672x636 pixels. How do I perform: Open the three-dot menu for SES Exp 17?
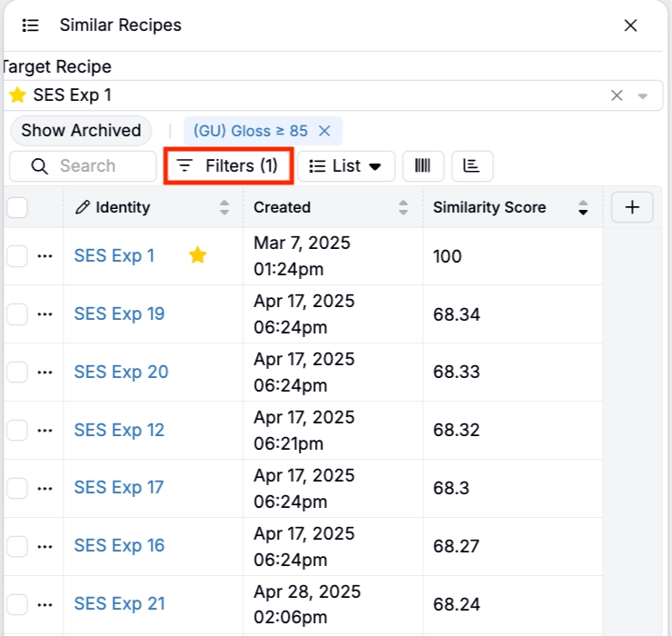(44, 488)
